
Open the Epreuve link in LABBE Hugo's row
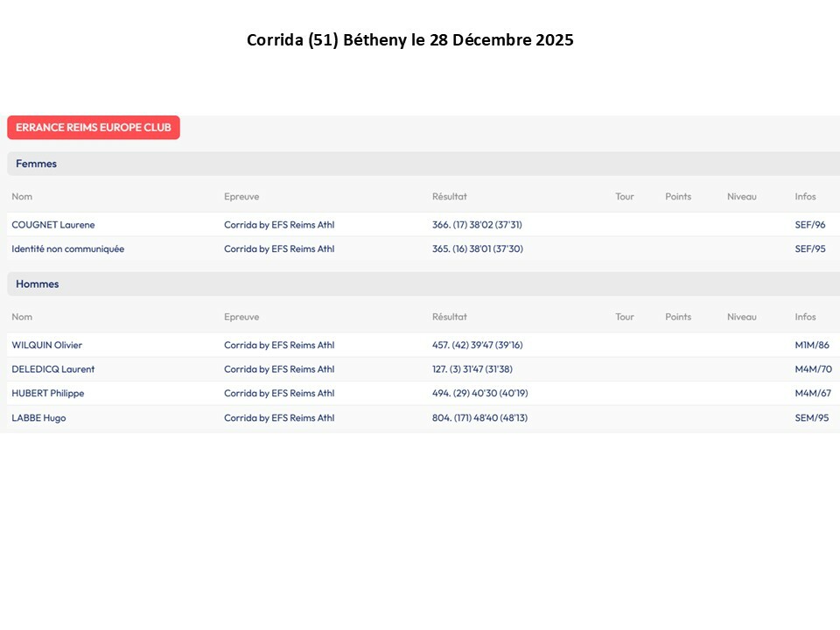coord(279,417)
